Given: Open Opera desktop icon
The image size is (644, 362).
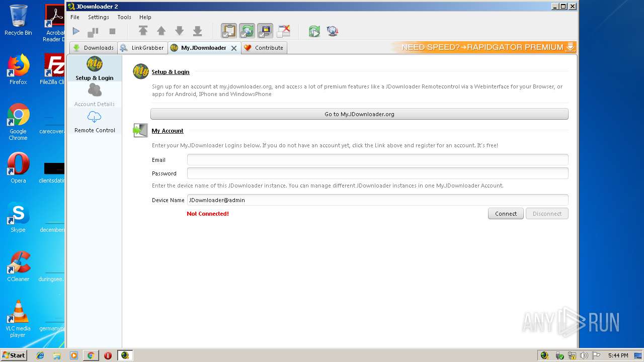Looking at the screenshot, I should click(18, 167).
